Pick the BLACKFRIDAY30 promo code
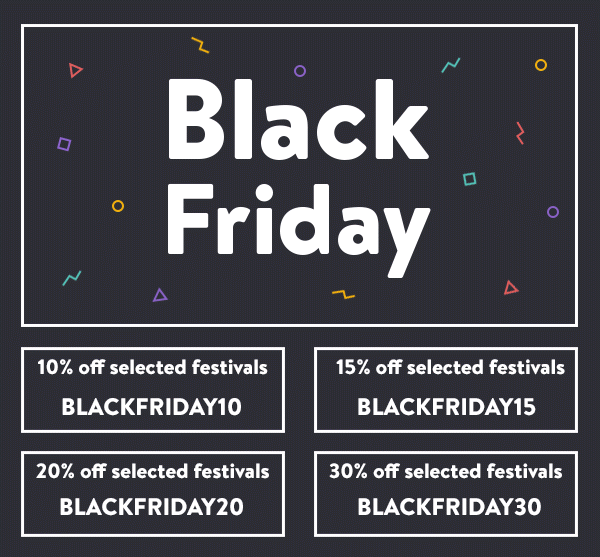Viewport: 600px width, 557px height. point(449,507)
